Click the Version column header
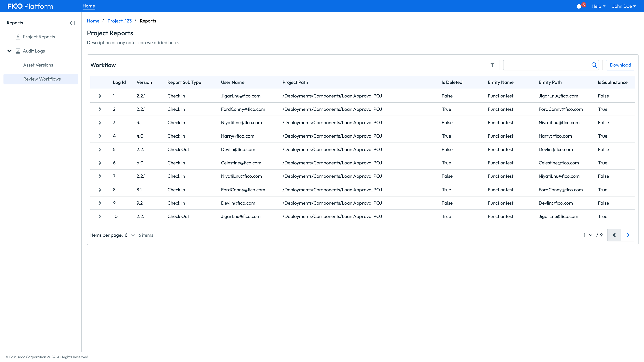Viewport: 644px width, 362px height. pos(144,82)
